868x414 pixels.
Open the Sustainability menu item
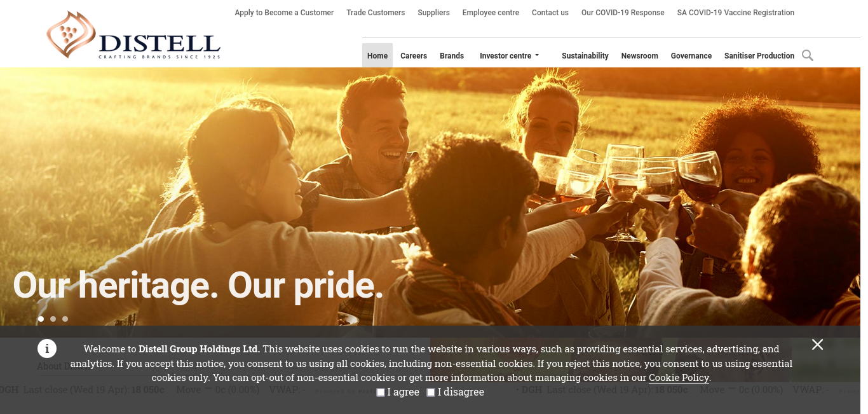585,55
